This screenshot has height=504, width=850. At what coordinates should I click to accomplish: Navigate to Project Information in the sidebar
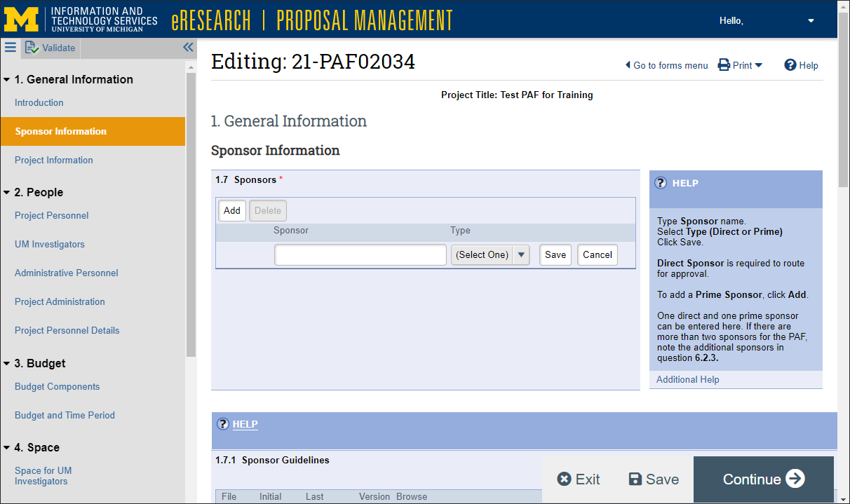pyautogui.click(x=53, y=160)
